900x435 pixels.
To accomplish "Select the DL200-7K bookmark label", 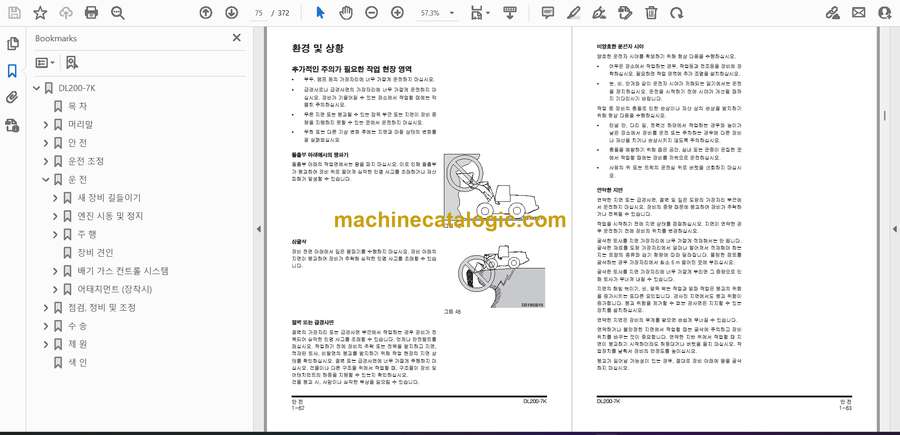I will 76,88.
